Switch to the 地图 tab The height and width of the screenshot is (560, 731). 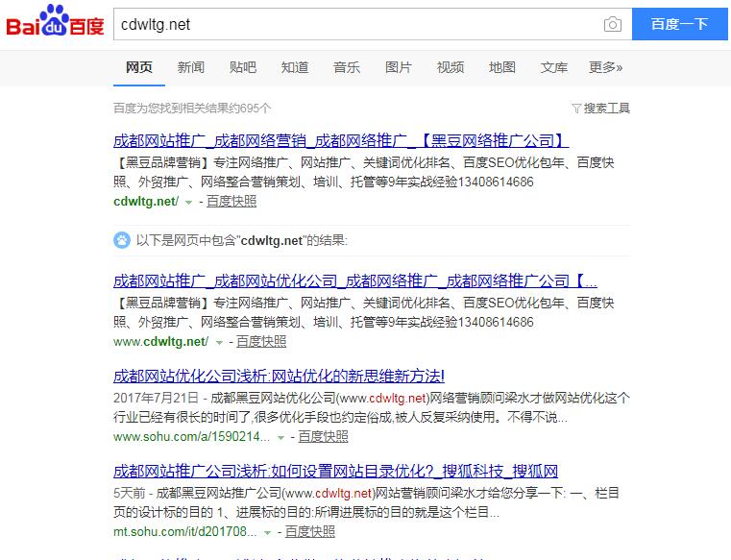[x=502, y=67]
